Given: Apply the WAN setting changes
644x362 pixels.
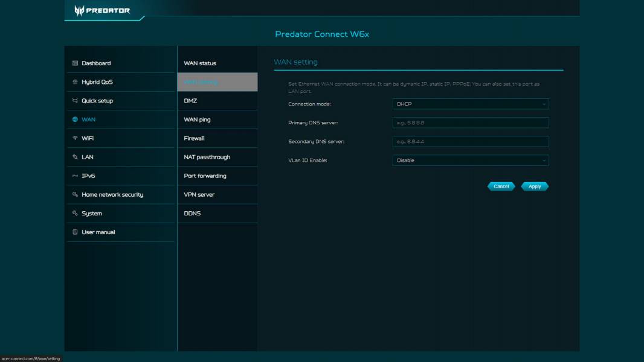Looking at the screenshot, I should (x=535, y=186).
